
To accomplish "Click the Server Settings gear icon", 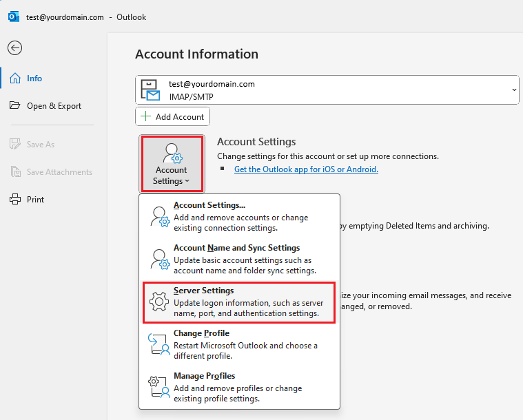I will [x=159, y=302].
